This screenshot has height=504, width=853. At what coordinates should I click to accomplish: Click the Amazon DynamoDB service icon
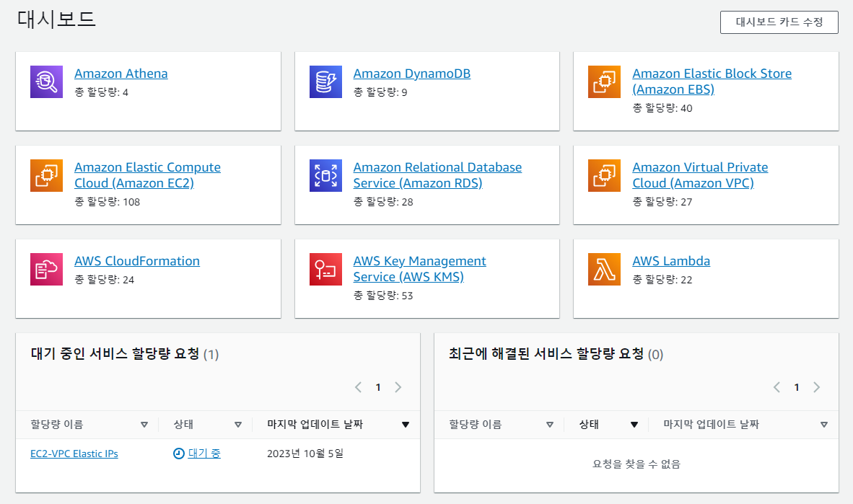point(325,81)
